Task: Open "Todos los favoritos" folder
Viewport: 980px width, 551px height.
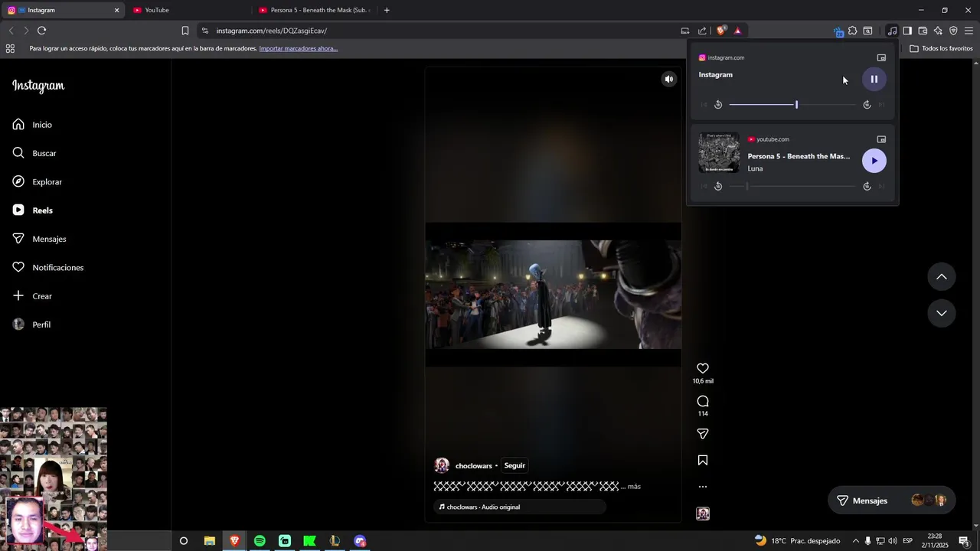Action: pyautogui.click(x=941, y=48)
